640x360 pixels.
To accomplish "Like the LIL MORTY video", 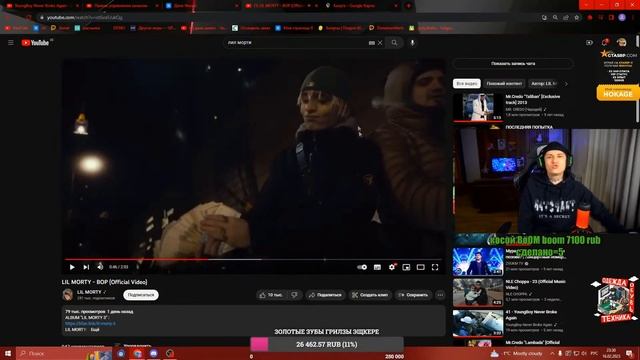I will (271, 295).
